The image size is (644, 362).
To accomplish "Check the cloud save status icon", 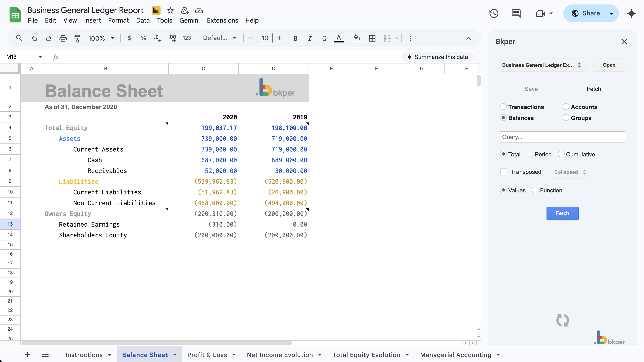I will tap(199, 11).
